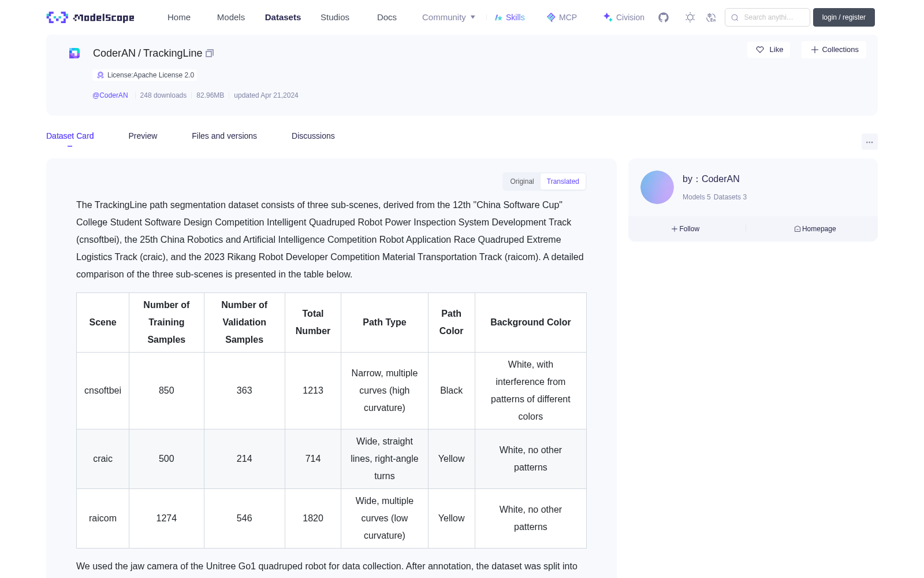
Task: Open the @CoderAN profile link
Action: (x=110, y=95)
